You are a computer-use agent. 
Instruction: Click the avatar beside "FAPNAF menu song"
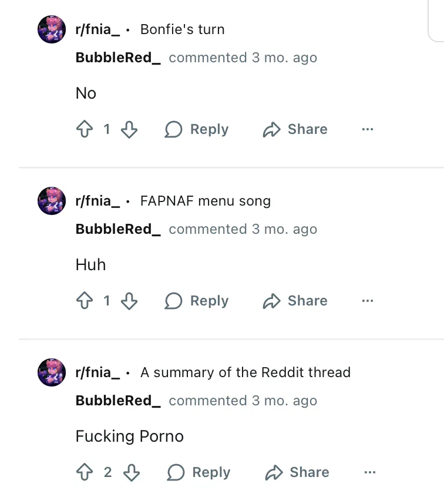[x=52, y=201]
